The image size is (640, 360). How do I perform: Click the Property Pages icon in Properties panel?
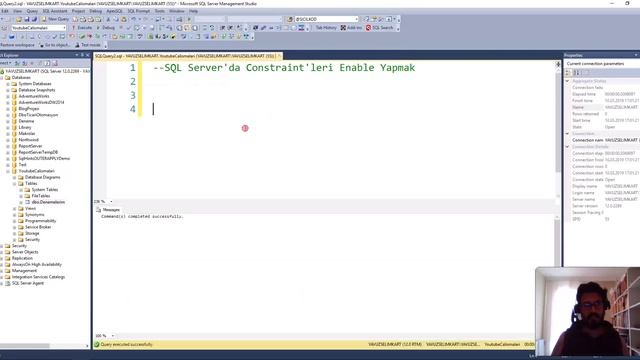(587, 73)
